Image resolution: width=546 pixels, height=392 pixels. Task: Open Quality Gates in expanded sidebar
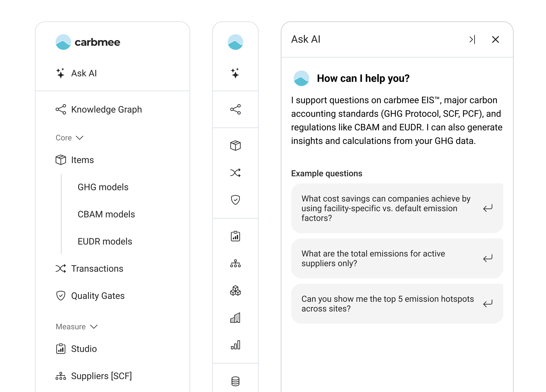point(90,296)
